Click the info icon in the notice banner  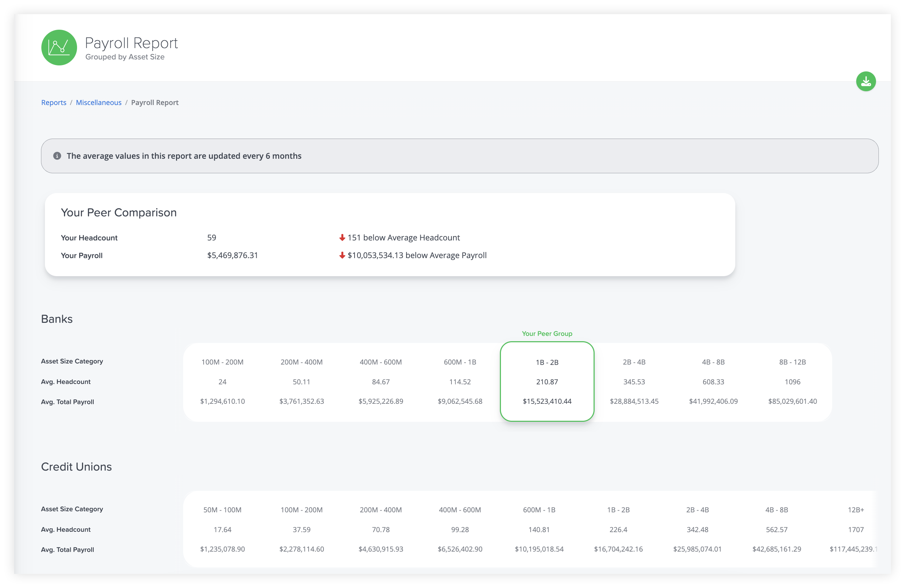57,156
